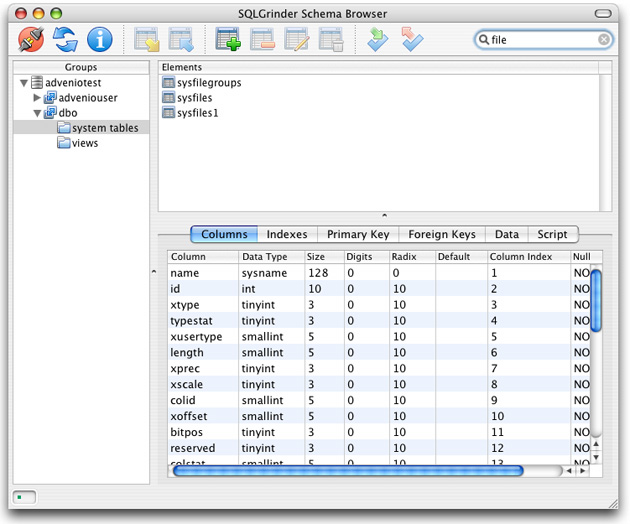This screenshot has width=630, height=524.
Task: Open the Primary Key tab
Action: pos(358,234)
